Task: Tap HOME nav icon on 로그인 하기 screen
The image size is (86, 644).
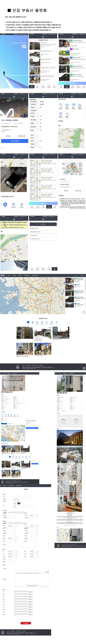Action: tap(32, 269)
